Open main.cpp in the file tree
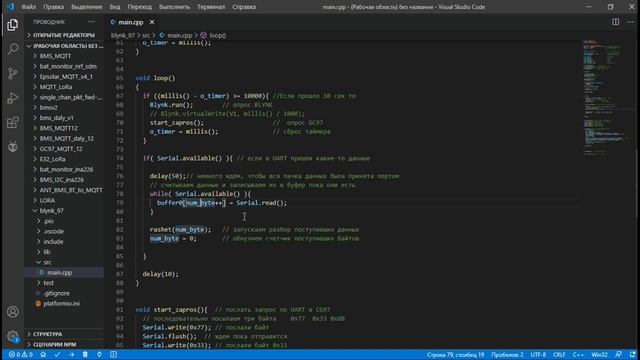 click(59, 273)
